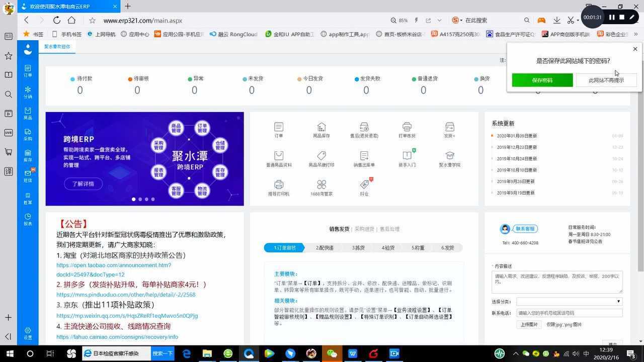The height and width of the screenshot is (362, 644).
Task: Open 推荐打印机 shortcut icon
Action: pyautogui.click(x=279, y=188)
